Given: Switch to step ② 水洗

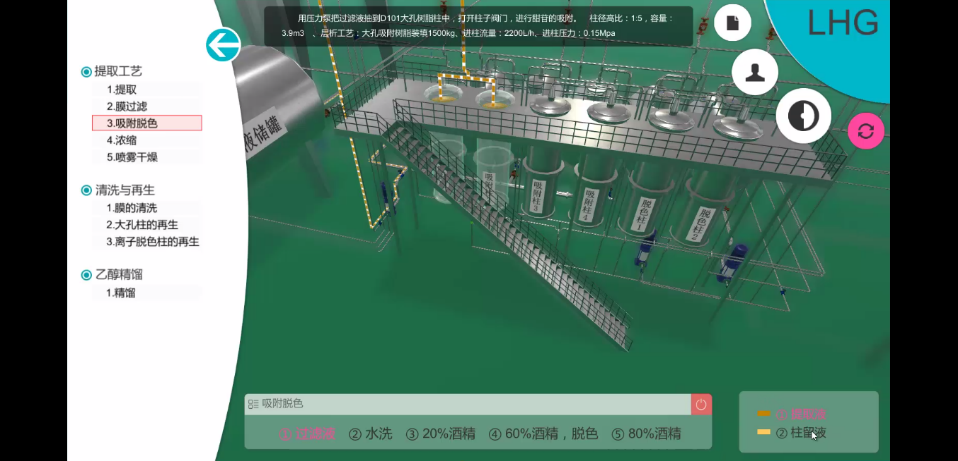Looking at the screenshot, I should tap(370, 434).
